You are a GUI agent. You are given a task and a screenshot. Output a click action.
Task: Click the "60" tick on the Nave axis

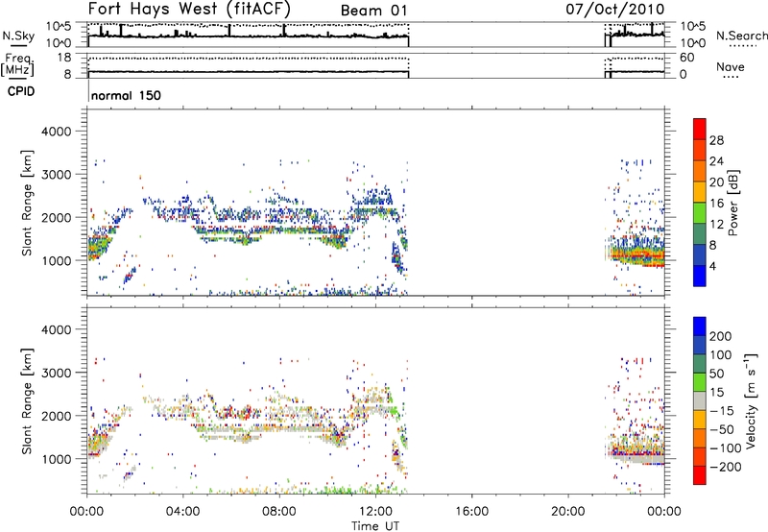(x=686, y=58)
